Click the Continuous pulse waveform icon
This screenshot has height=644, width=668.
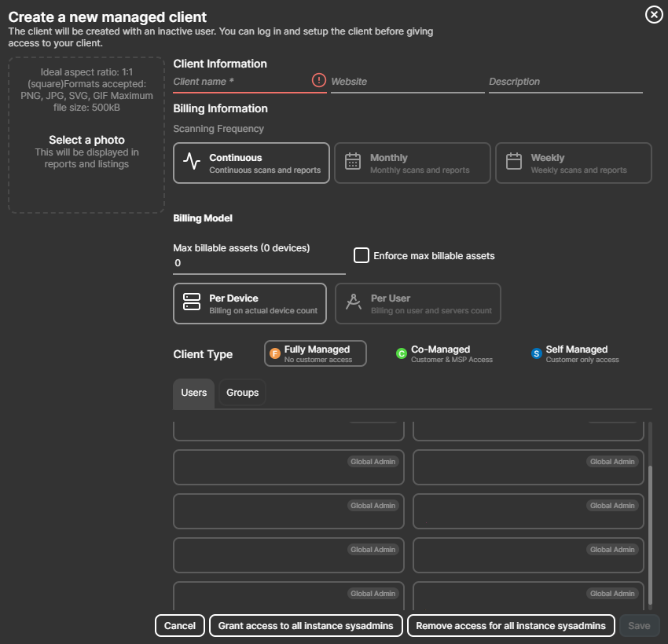192,161
